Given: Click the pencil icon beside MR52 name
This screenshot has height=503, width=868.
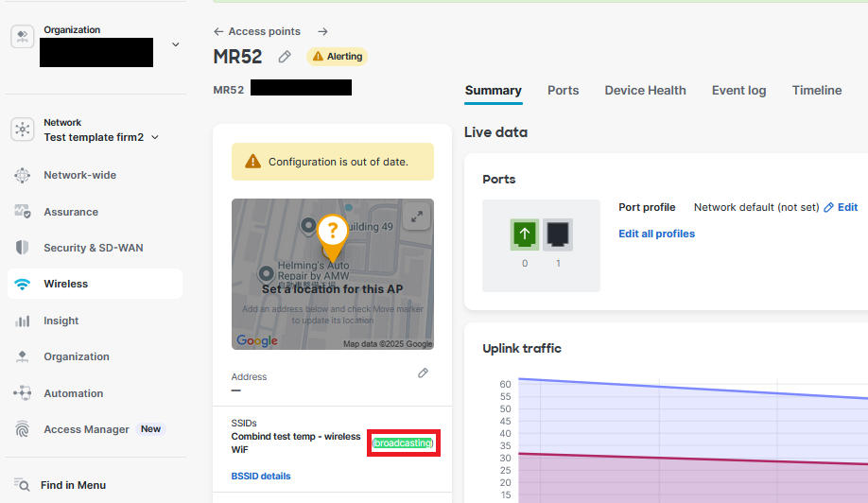Looking at the screenshot, I should click(x=285, y=57).
